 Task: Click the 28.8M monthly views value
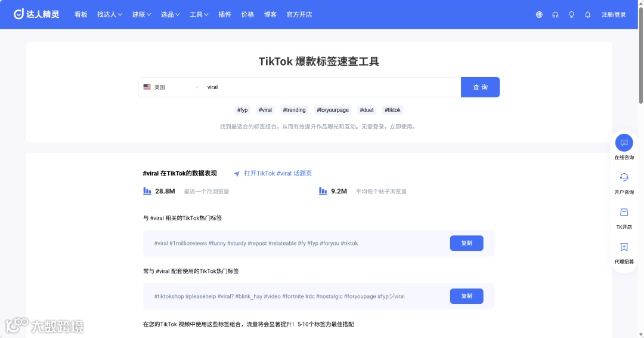click(165, 191)
